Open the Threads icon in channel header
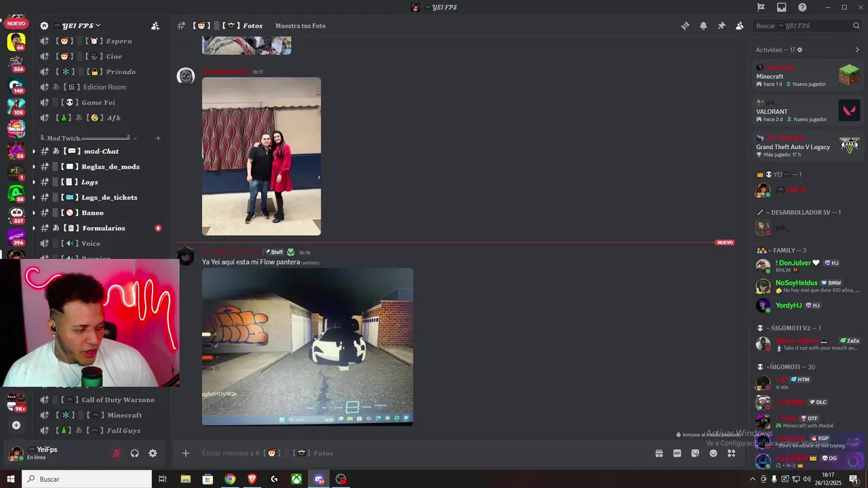This screenshot has height=488, width=868. pyautogui.click(x=685, y=26)
